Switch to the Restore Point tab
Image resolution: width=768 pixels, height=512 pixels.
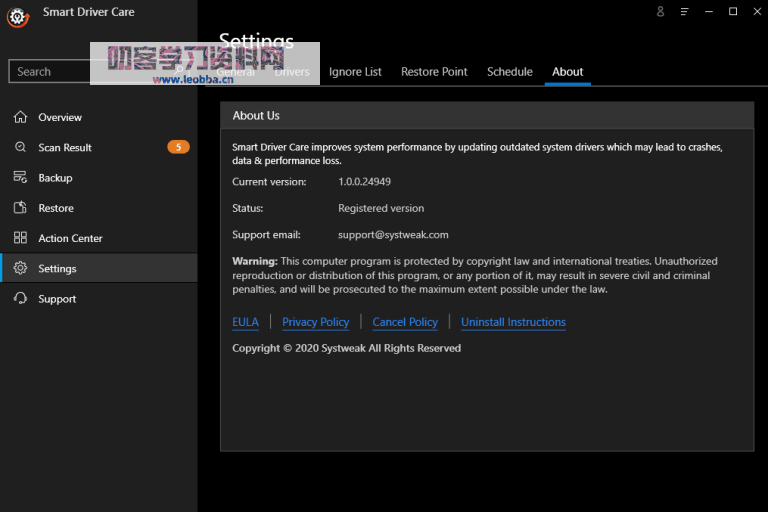pyautogui.click(x=434, y=72)
